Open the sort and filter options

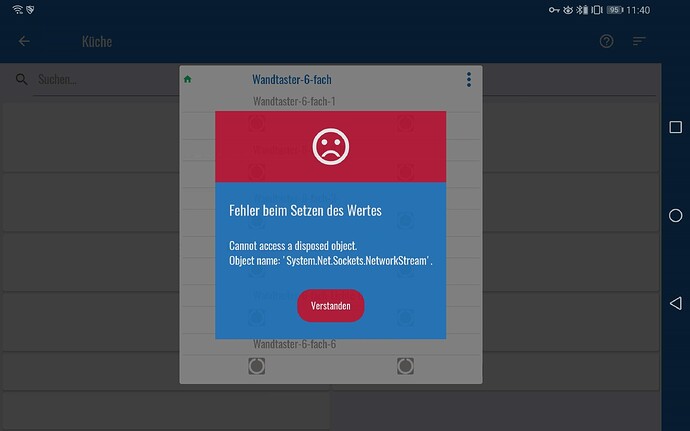639,42
